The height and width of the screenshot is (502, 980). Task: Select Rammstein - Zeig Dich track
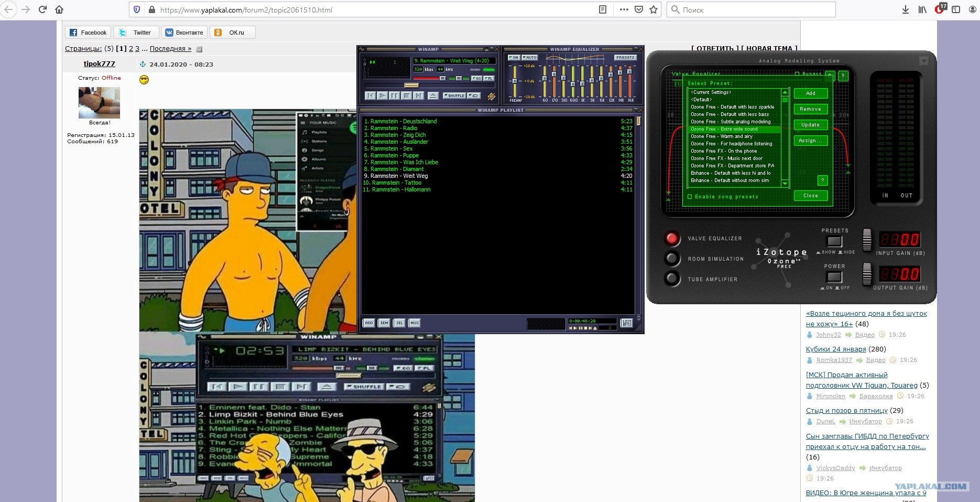click(498, 135)
